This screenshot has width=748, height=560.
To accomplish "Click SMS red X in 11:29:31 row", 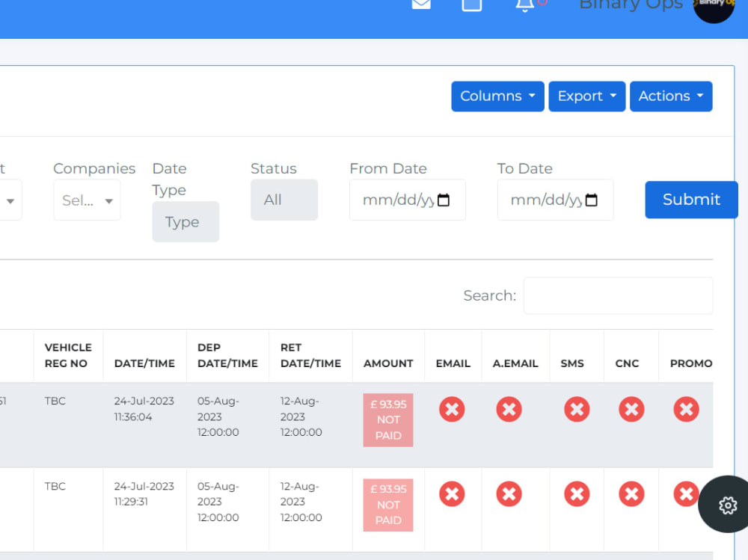I will 577,494.
